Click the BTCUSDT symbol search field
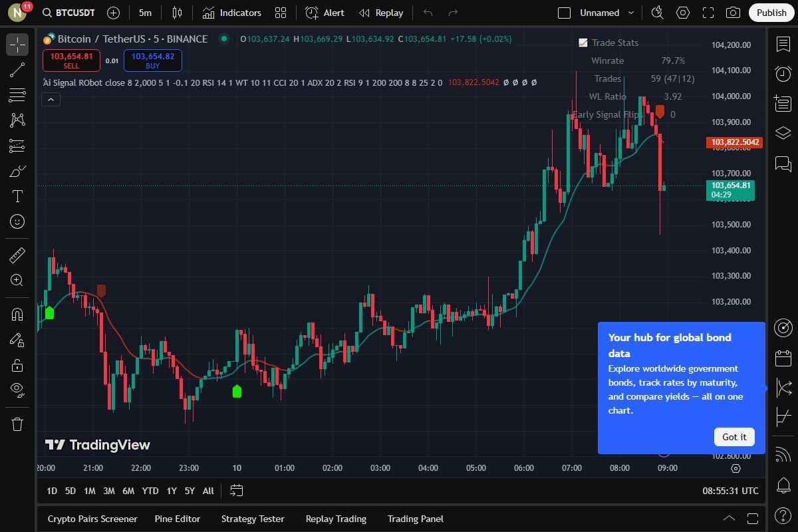 pyautogui.click(x=68, y=13)
